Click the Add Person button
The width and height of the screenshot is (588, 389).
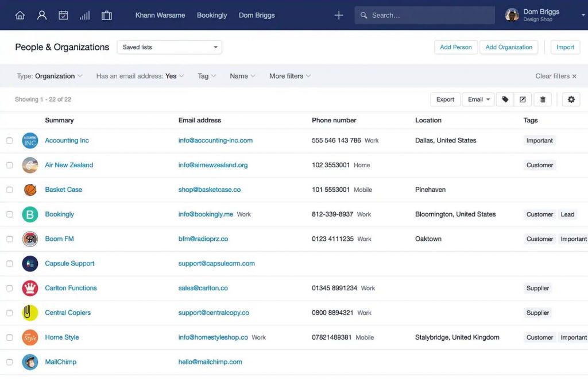coord(455,47)
